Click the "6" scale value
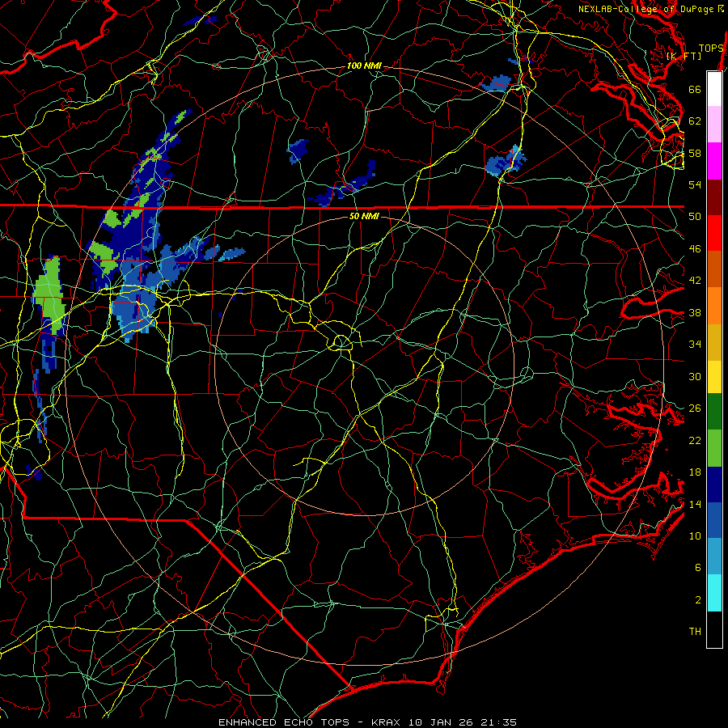 tap(698, 568)
